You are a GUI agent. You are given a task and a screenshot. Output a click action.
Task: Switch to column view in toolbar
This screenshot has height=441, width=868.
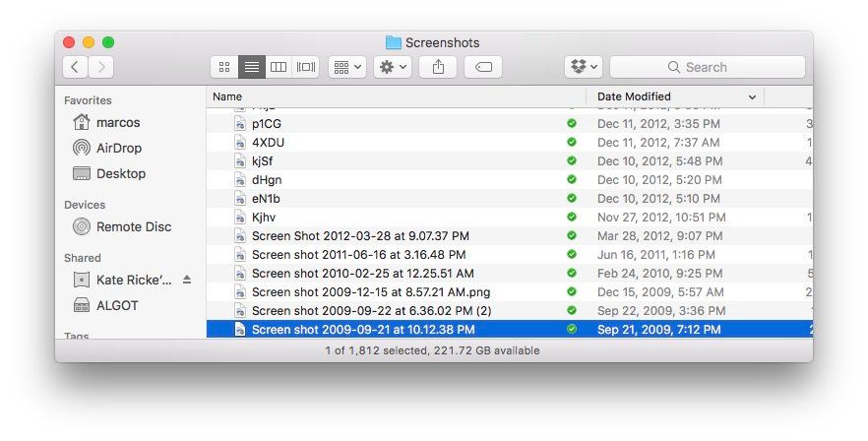coord(279,67)
